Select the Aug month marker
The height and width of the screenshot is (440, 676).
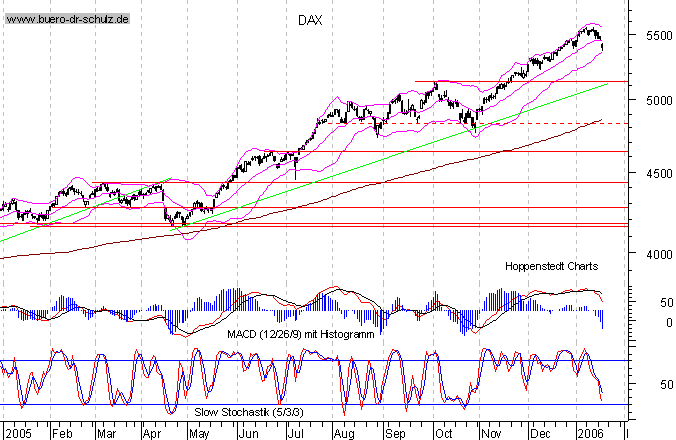pyautogui.click(x=343, y=435)
